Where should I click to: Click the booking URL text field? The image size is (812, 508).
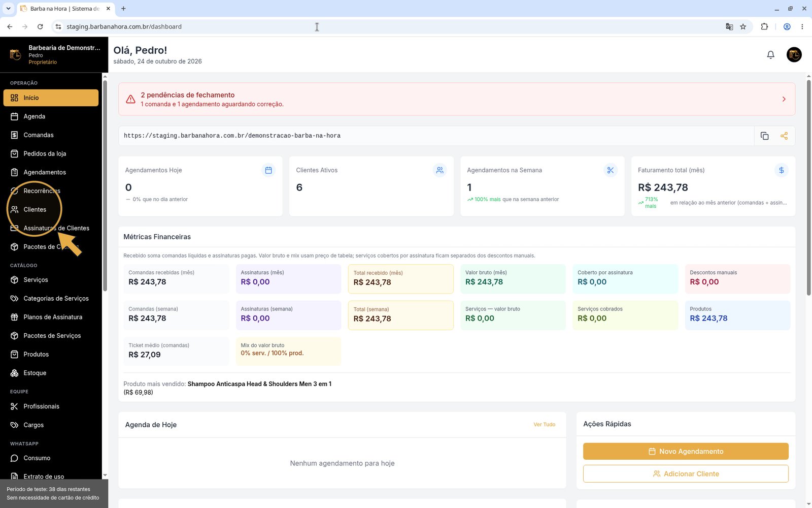coord(436,136)
